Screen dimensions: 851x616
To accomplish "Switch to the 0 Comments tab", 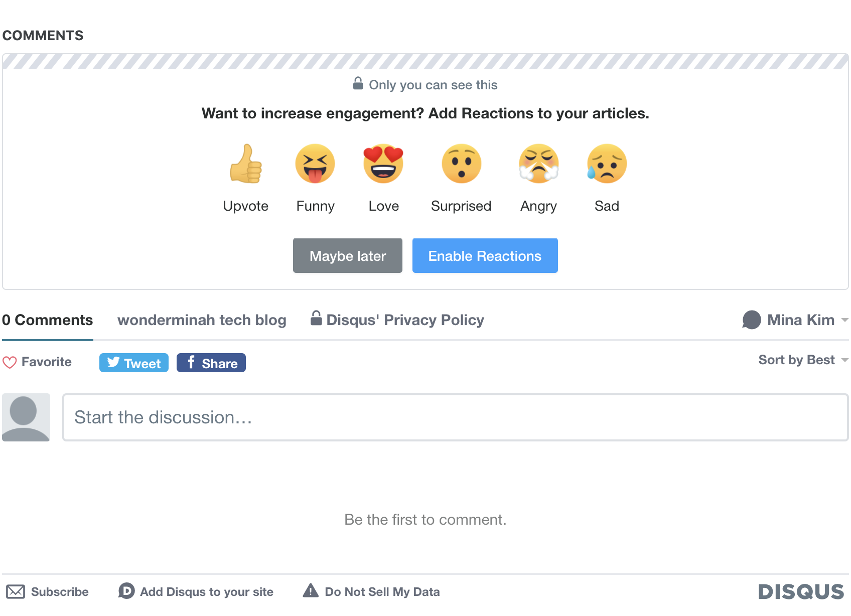I will click(48, 320).
